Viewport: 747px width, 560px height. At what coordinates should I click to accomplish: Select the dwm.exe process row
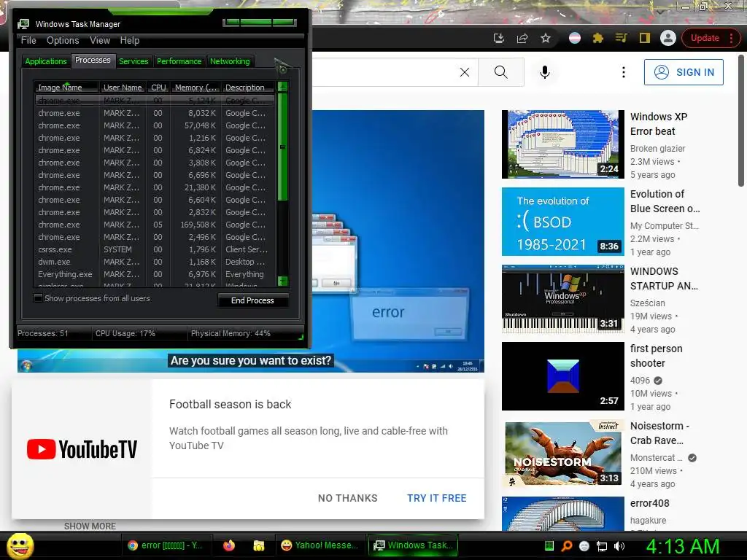click(155, 262)
